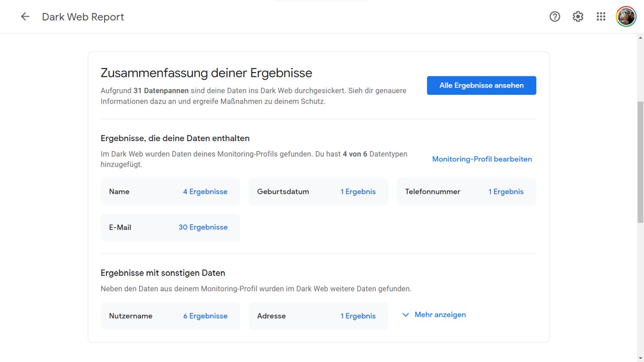Open the Google apps grid icon
644x362 pixels.
601,17
